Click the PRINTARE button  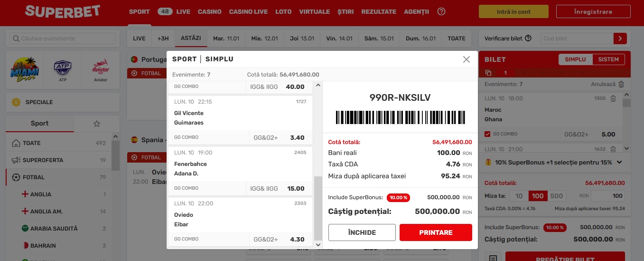[x=436, y=232]
